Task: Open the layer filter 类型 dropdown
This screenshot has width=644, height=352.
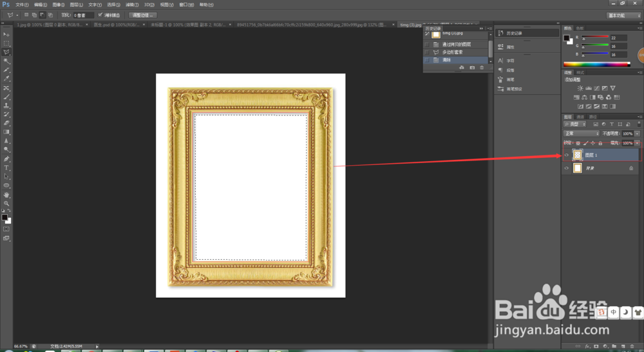Action: coord(575,124)
